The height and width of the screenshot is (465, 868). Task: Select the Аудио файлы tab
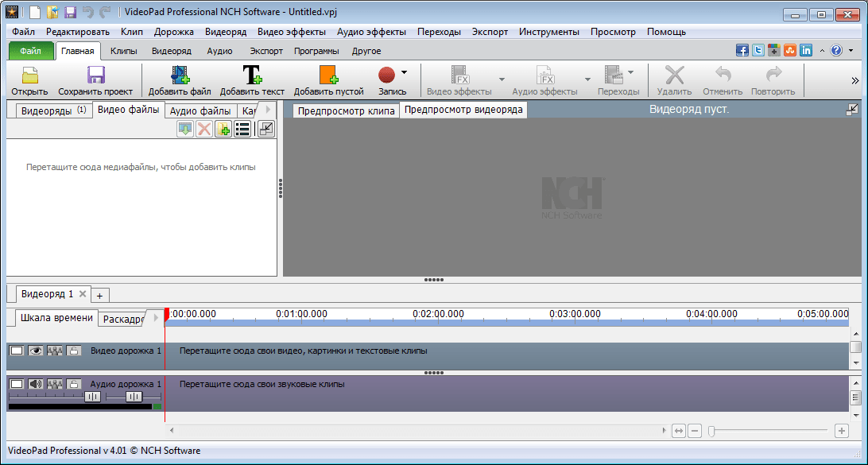(200, 110)
